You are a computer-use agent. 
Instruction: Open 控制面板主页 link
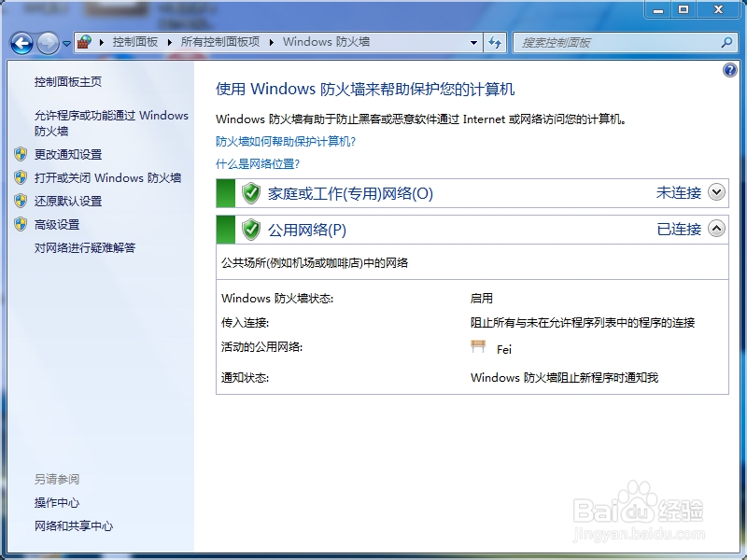67,82
